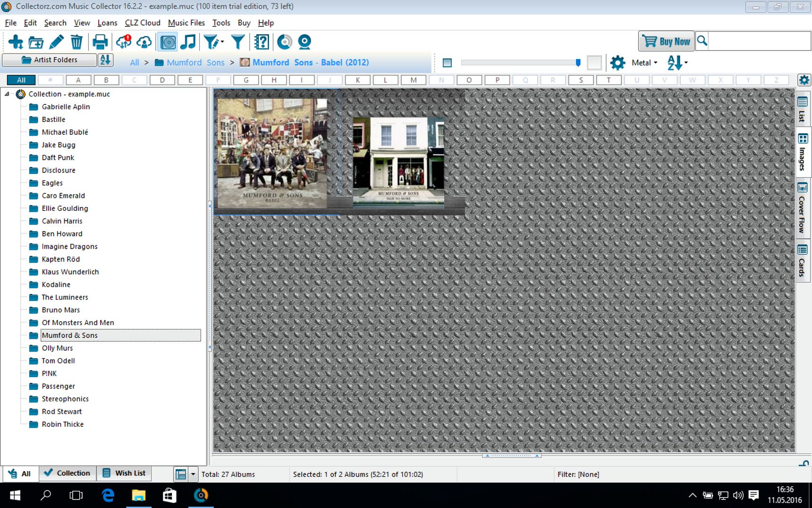This screenshot has width=812, height=508.
Task: Open the filter editor funnel dropdown arrow
Action: tap(222, 42)
